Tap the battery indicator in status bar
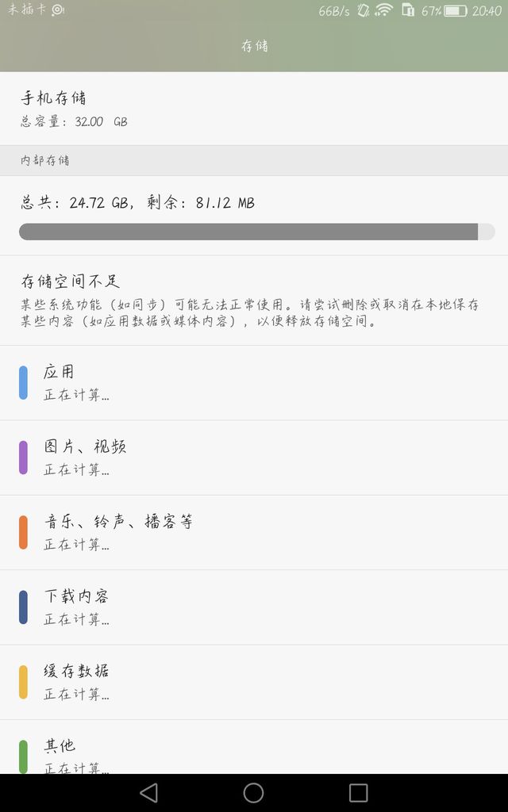 click(456, 11)
